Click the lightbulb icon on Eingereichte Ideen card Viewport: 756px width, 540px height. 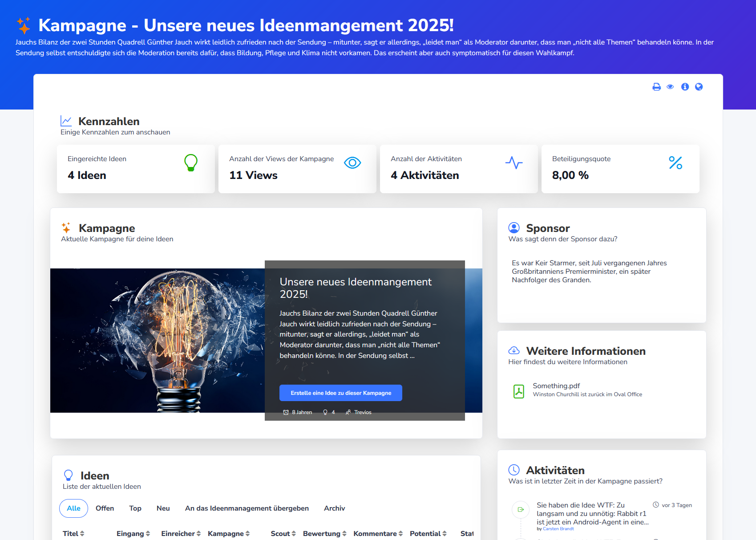click(191, 162)
